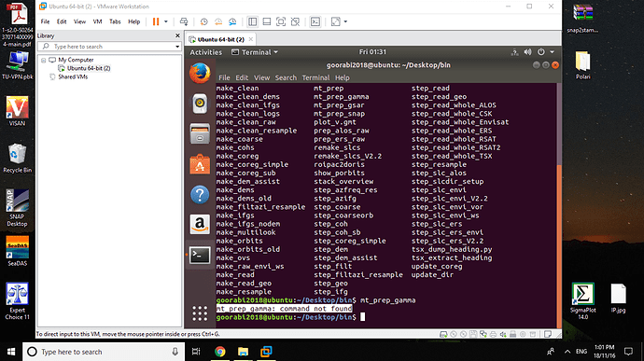The image size is (644, 361).
Task: Click the orange Pause VM button
Action: point(156,21)
